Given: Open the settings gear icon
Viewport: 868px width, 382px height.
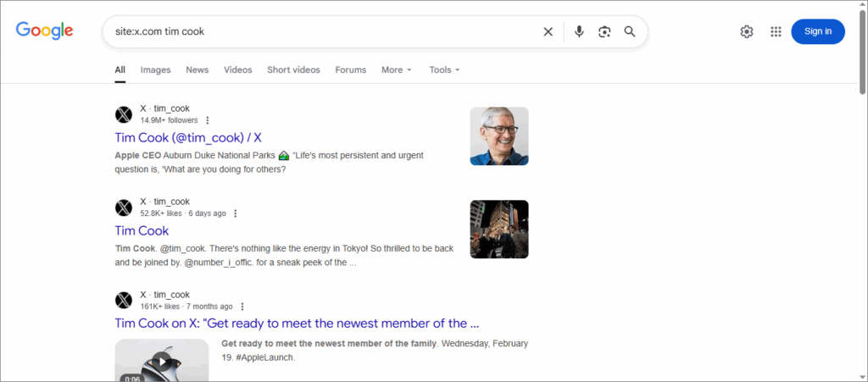Looking at the screenshot, I should 747,31.
